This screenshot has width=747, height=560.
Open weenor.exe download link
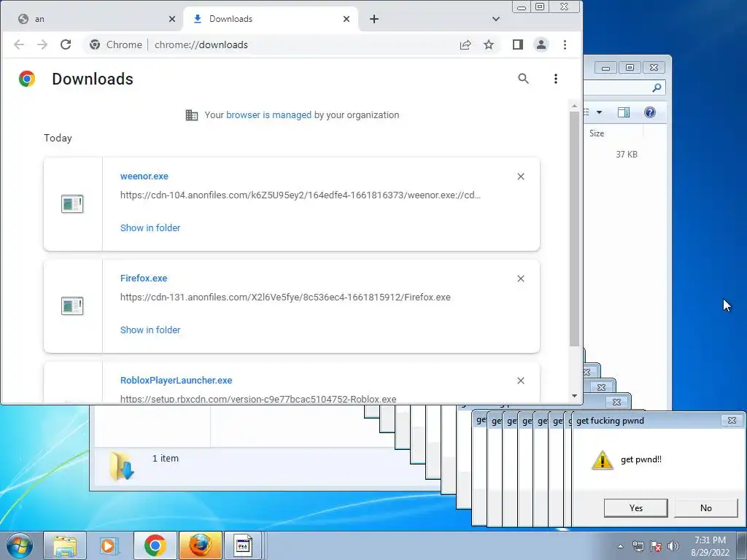click(x=144, y=176)
